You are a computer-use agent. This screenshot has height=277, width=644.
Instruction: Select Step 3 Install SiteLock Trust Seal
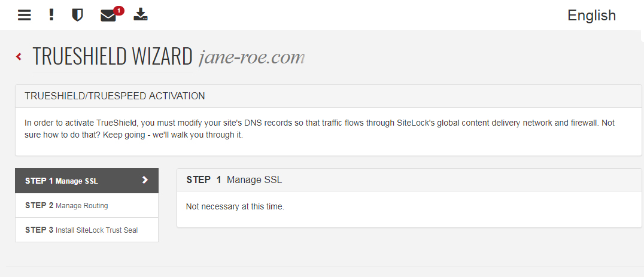point(87,230)
